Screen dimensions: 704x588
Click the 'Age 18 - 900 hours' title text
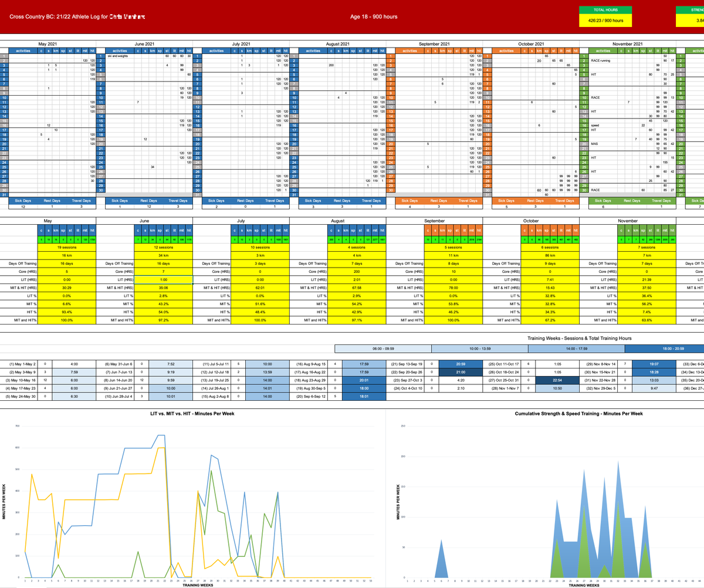tap(373, 16)
